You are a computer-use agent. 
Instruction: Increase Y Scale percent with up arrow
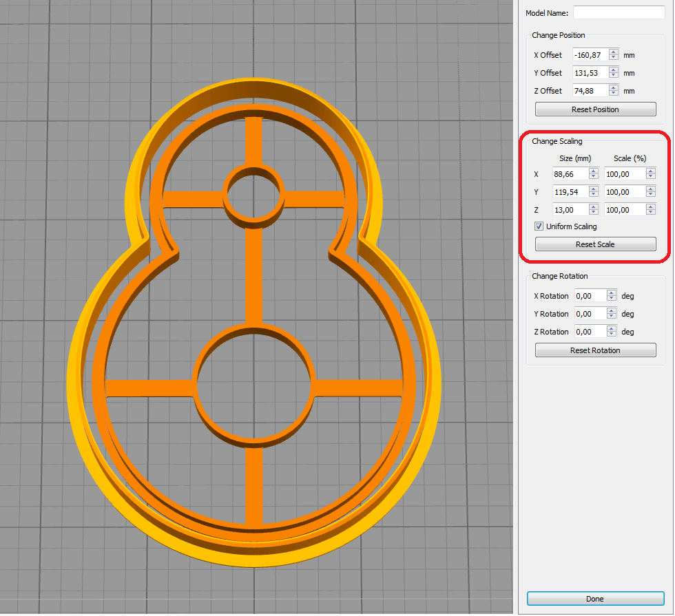tap(651, 189)
